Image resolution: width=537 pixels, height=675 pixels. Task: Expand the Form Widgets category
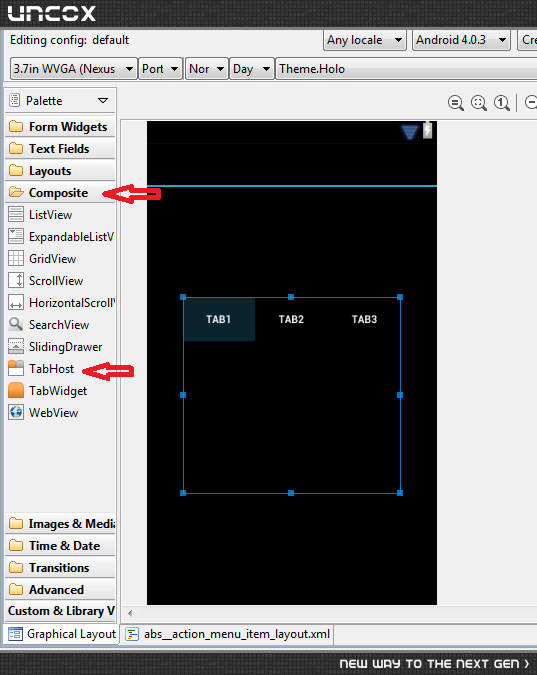point(60,127)
